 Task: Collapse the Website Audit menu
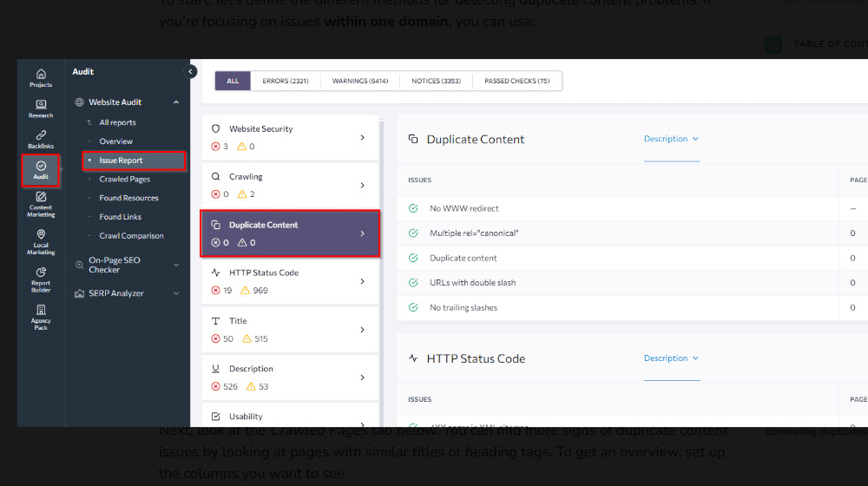point(176,102)
